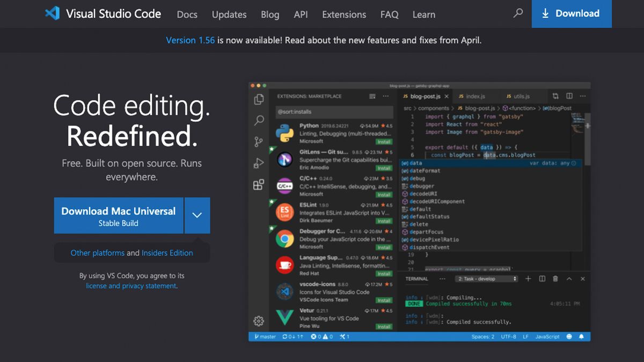Open the Docs page from the navigation bar

(x=187, y=14)
